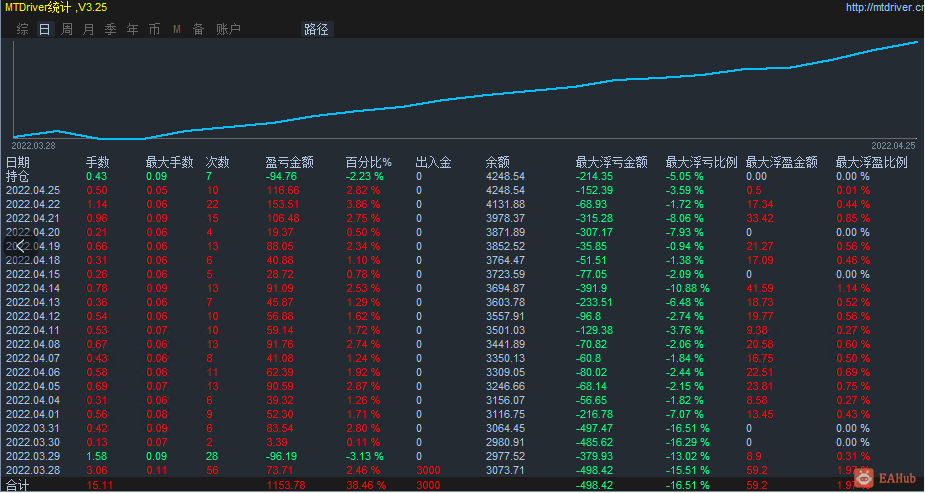Click the 日期 column header

(18, 162)
